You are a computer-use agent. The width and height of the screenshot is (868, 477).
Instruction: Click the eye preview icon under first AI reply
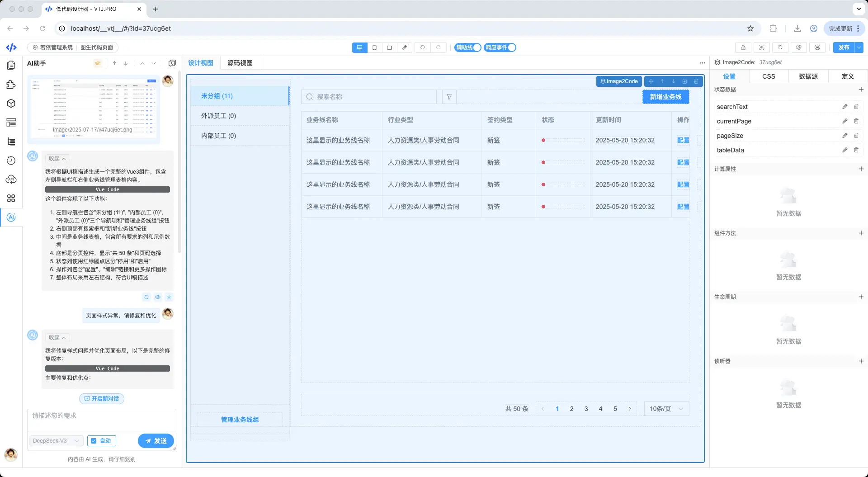tap(158, 297)
